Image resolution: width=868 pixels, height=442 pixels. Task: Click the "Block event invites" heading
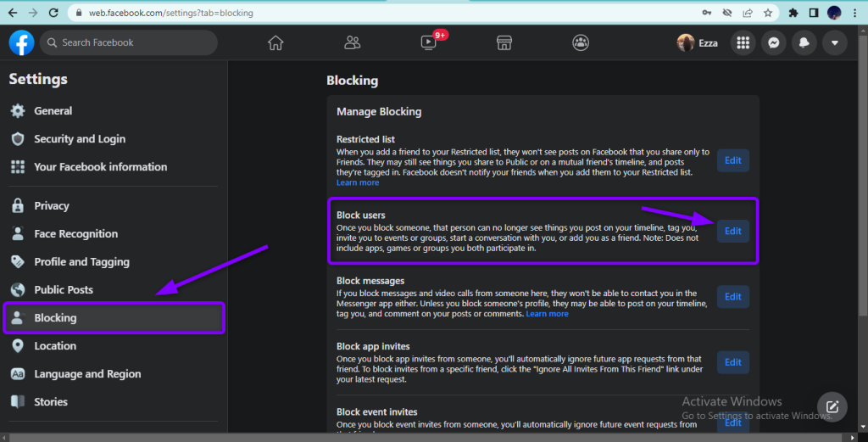coord(376,412)
